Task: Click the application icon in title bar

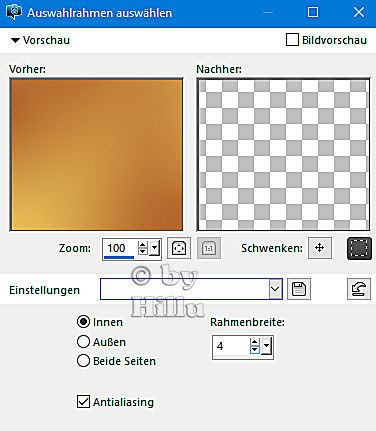Action: click(x=14, y=13)
